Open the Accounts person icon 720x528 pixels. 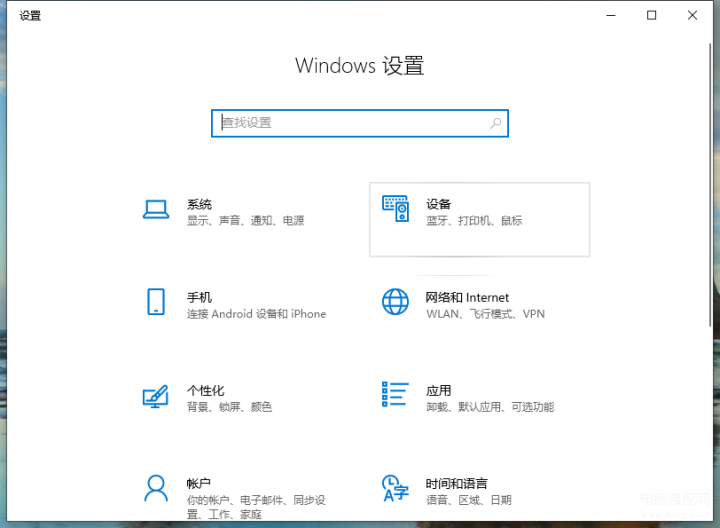point(156,489)
